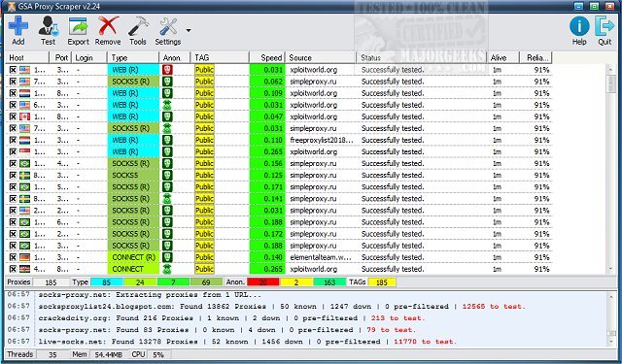Click anonymity icon in the 0.141 speed row

click(x=167, y=199)
